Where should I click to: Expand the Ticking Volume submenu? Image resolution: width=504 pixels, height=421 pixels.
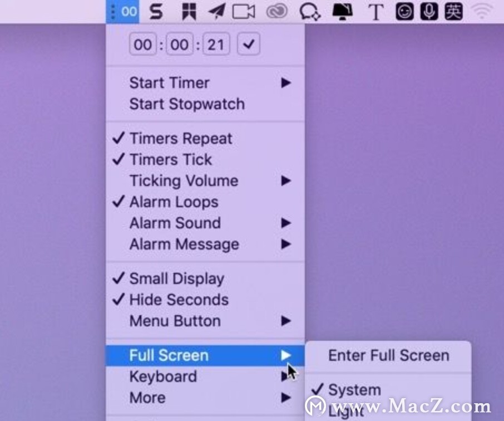[x=205, y=181]
